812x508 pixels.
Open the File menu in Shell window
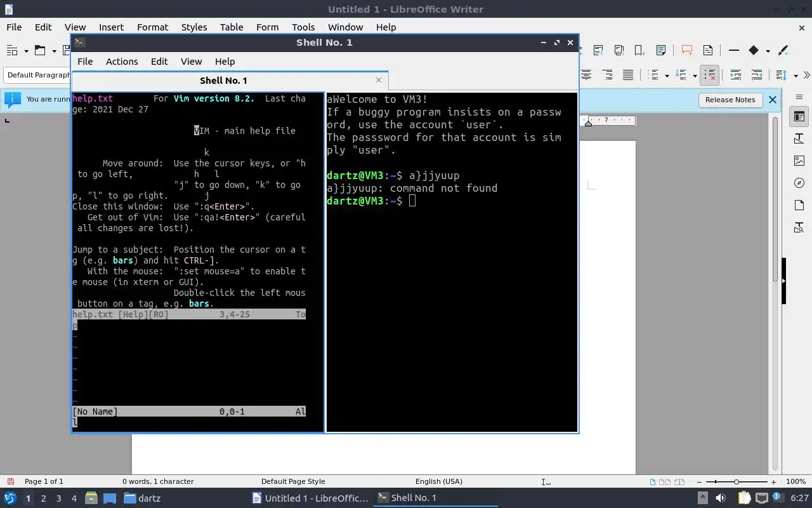click(85, 62)
